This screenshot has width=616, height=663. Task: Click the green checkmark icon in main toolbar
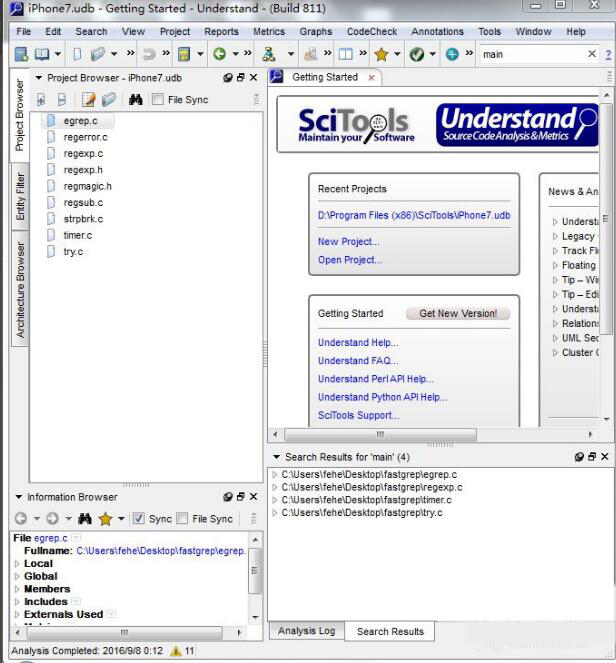(417, 54)
